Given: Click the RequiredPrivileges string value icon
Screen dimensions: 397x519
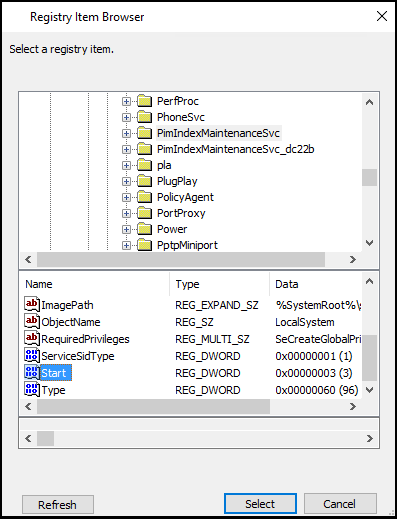Looking at the screenshot, I should [32, 338].
